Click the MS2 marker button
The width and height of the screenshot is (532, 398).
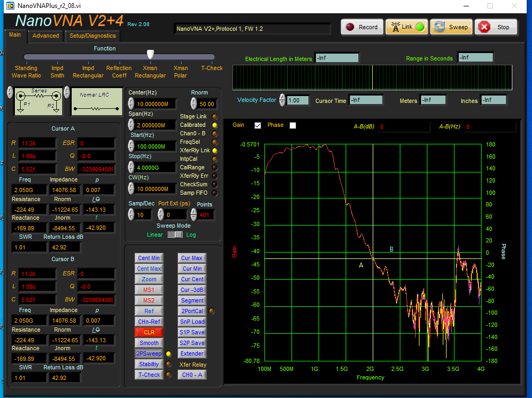tap(149, 300)
